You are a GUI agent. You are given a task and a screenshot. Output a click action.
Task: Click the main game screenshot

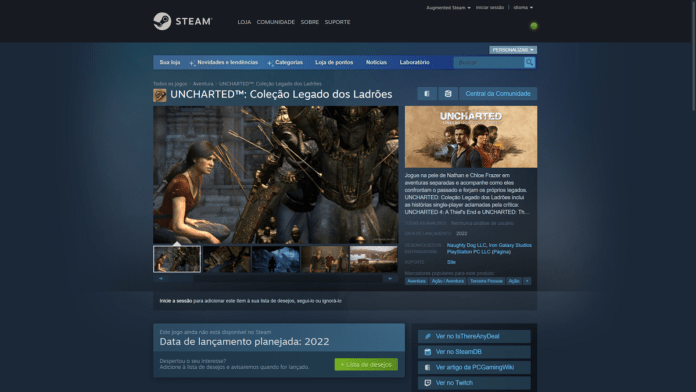point(276,174)
